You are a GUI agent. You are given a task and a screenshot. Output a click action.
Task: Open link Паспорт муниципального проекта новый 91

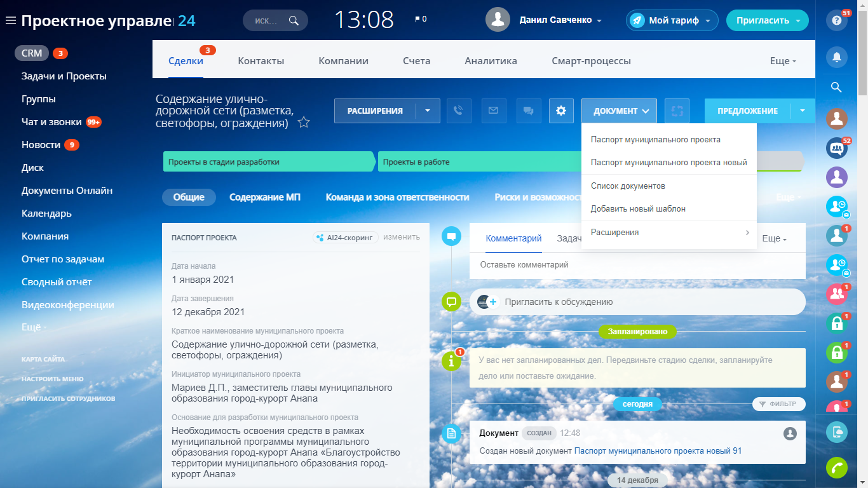658,451
